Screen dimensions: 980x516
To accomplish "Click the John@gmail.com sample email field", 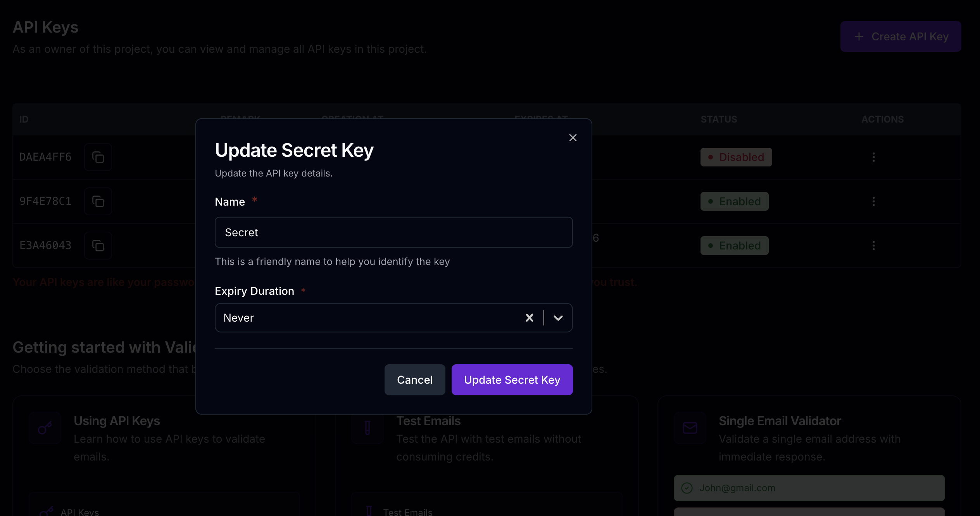I will point(809,488).
